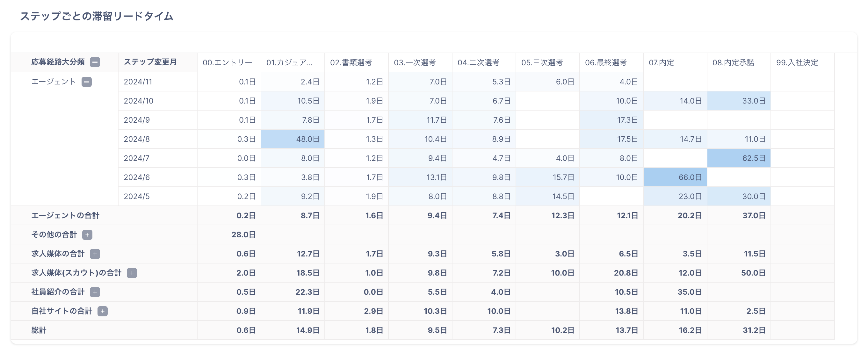Screen dimensions: 868x353
Task: Click the highlighted 66.0日 cell
Action: (x=675, y=177)
